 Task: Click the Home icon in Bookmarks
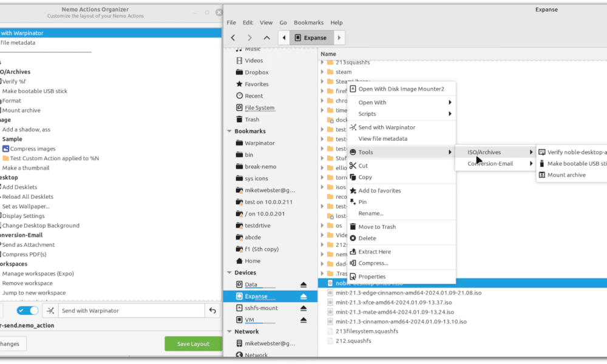[239, 261]
